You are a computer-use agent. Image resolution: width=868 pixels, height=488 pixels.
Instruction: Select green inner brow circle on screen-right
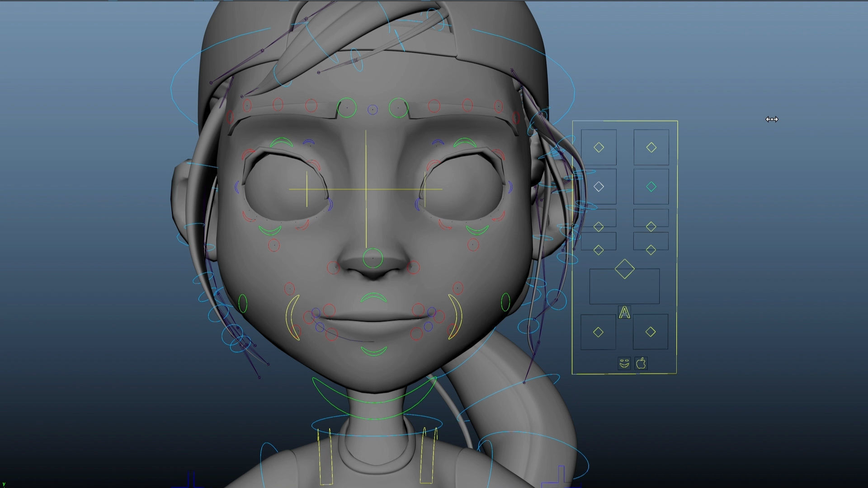[398, 108]
